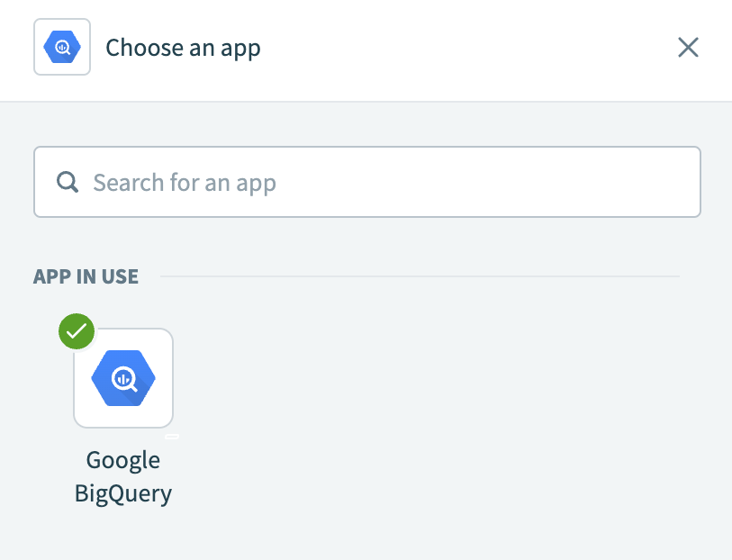Dismiss the dialog with the X button

tap(688, 47)
